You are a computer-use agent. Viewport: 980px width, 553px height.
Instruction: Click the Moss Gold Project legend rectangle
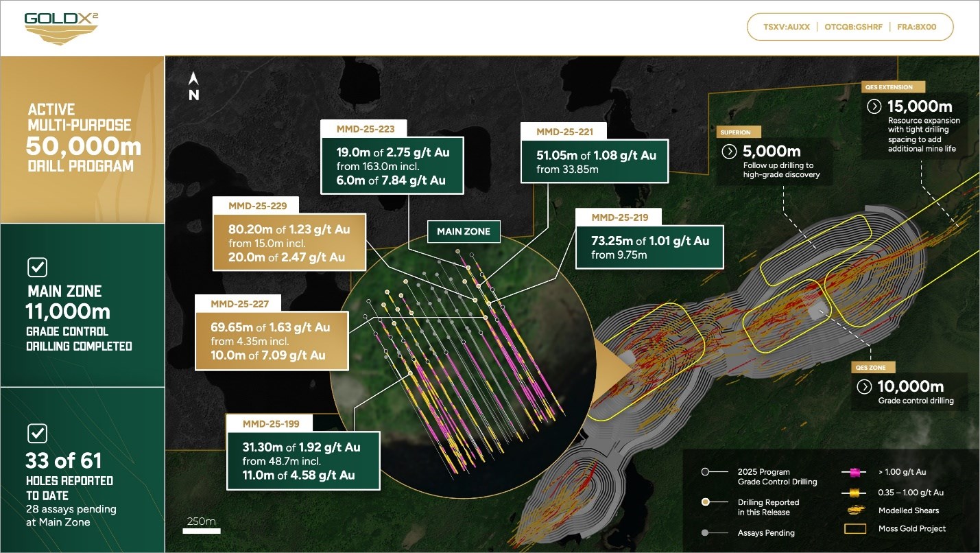855,529
